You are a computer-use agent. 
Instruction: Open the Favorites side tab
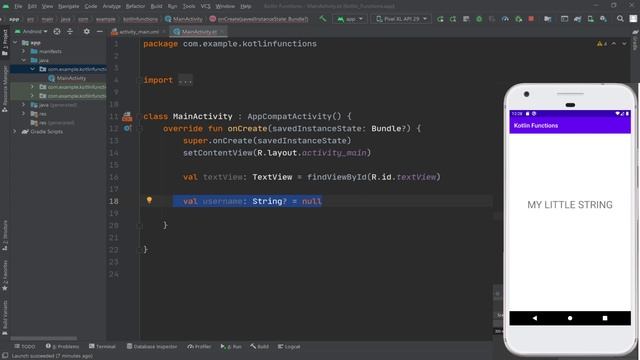point(5,276)
